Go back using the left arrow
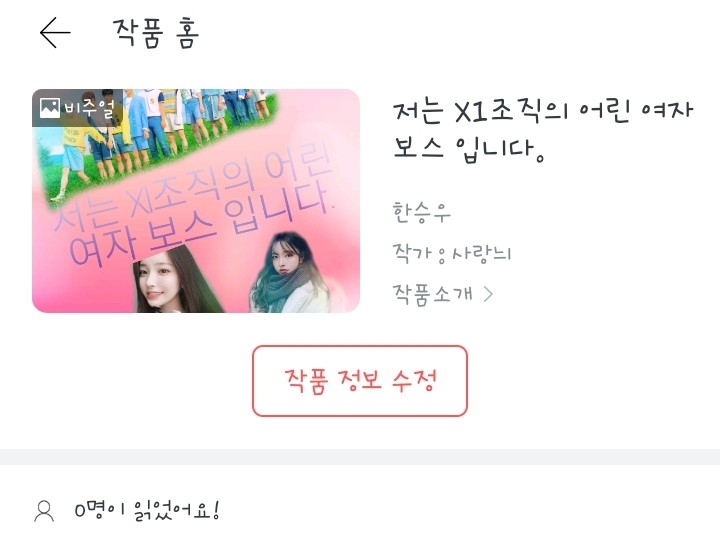This screenshot has height=540, width=720. pos(55,33)
